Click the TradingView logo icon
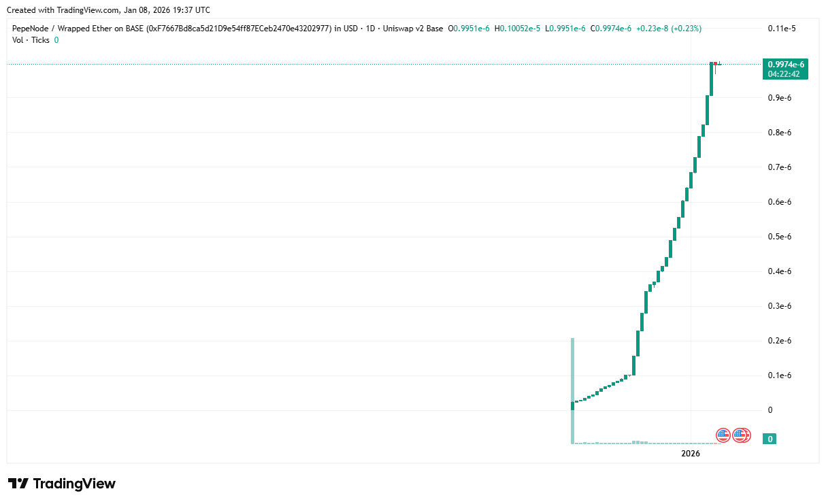This screenshot has width=826, height=504. tap(18, 484)
